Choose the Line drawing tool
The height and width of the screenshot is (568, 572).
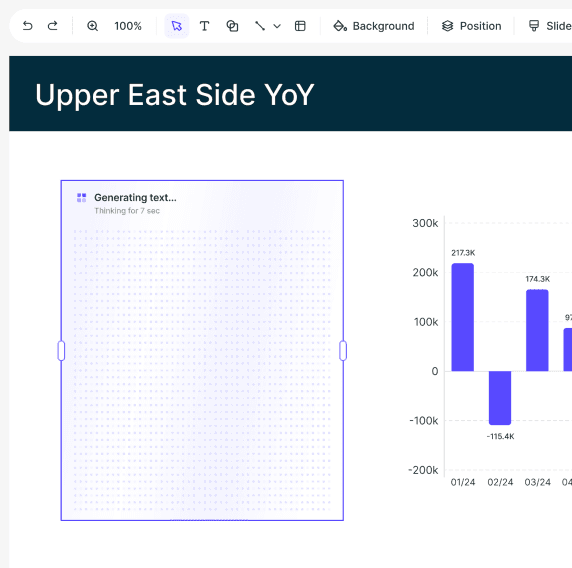[260, 26]
